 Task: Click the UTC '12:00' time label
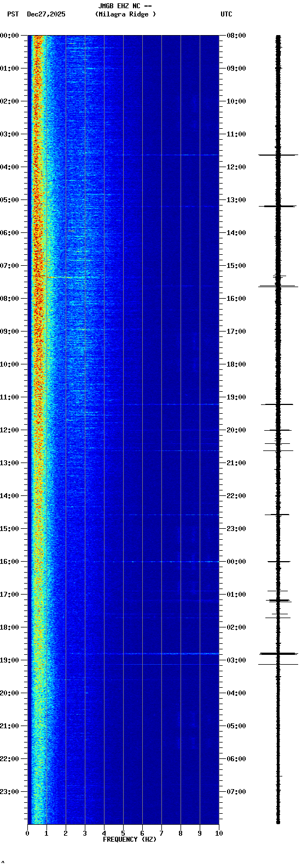[x=236, y=167]
